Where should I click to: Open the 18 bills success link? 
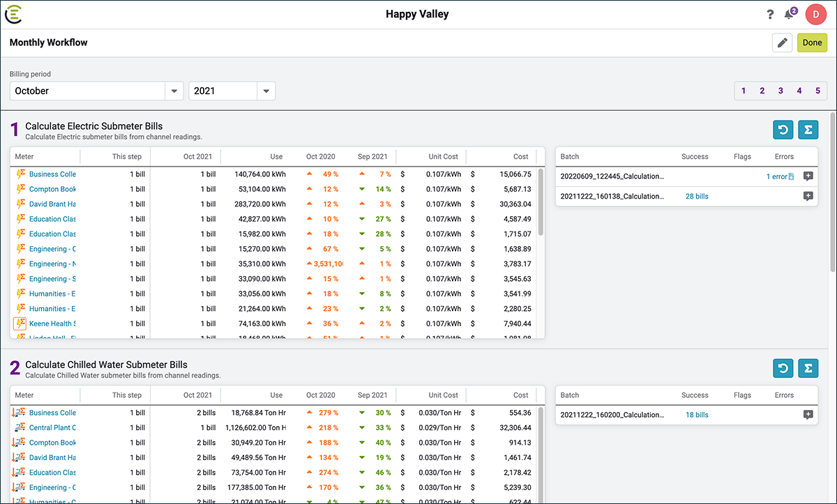697,415
